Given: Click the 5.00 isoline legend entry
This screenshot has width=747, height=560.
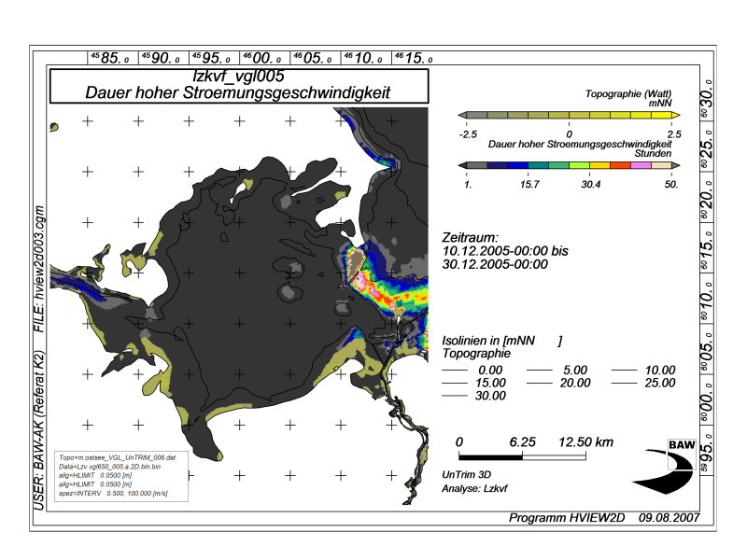Looking at the screenshot, I should 557,370.
